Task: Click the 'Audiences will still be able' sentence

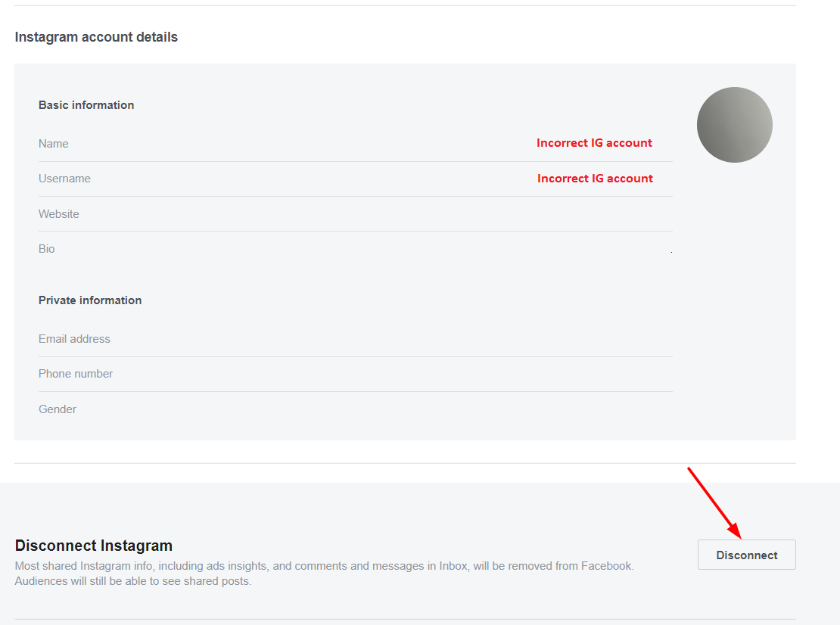Action: [x=133, y=582]
